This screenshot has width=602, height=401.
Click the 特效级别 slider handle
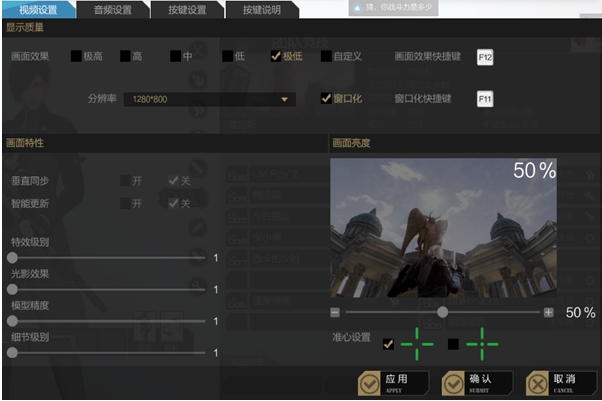click(12, 258)
